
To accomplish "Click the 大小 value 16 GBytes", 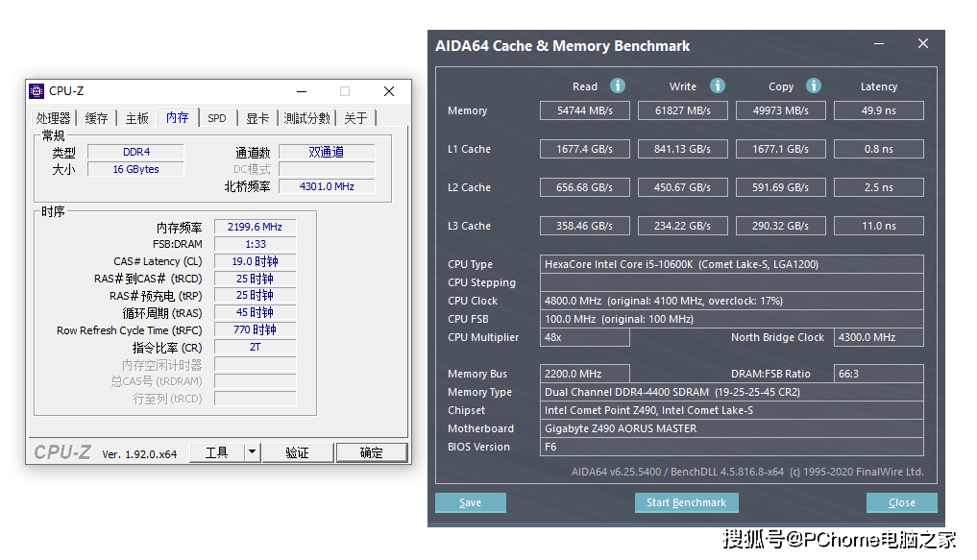I will (x=135, y=169).
